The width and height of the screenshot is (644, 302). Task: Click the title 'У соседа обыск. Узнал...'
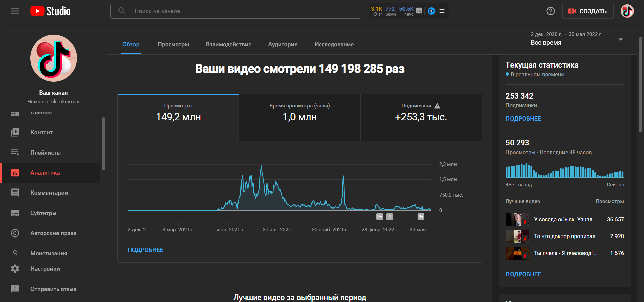click(565, 219)
